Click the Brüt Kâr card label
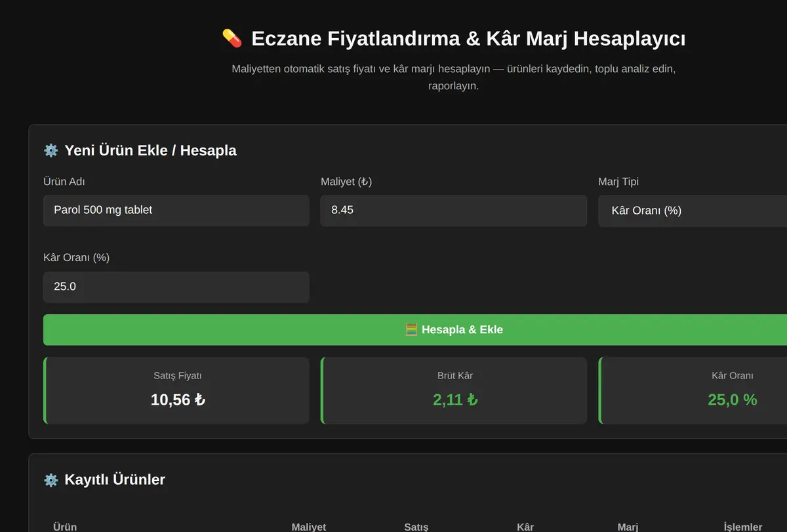The image size is (787, 532). (x=455, y=376)
